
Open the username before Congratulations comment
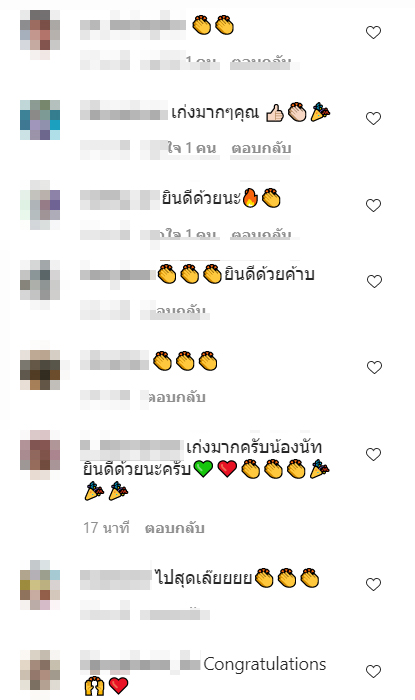coord(140,665)
